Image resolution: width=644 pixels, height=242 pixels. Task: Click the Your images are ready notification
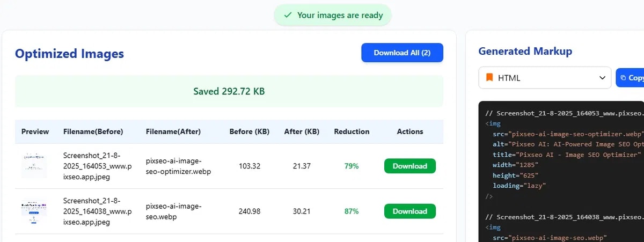pyautogui.click(x=333, y=15)
